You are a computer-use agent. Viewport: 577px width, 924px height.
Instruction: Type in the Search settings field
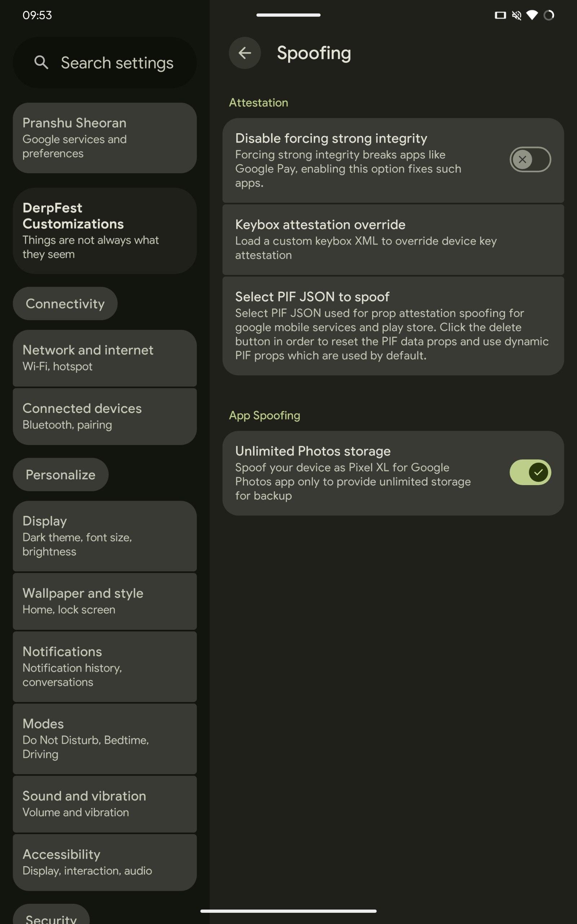116,62
